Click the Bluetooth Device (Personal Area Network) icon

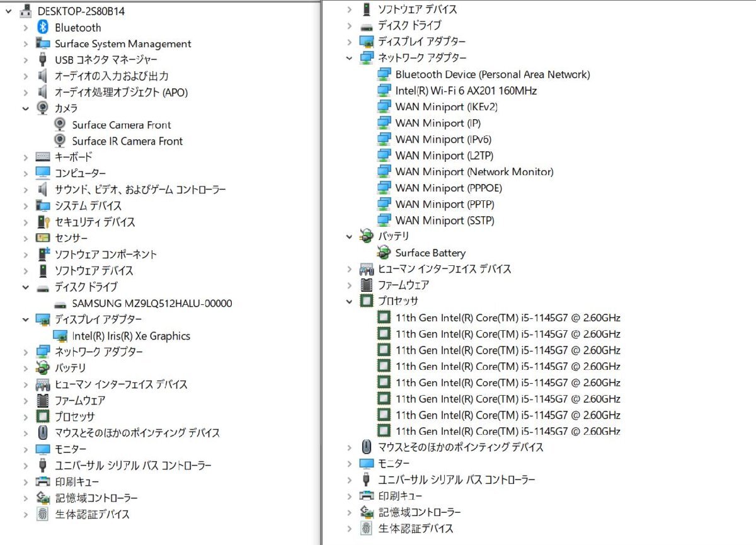(x=384, y=74)
